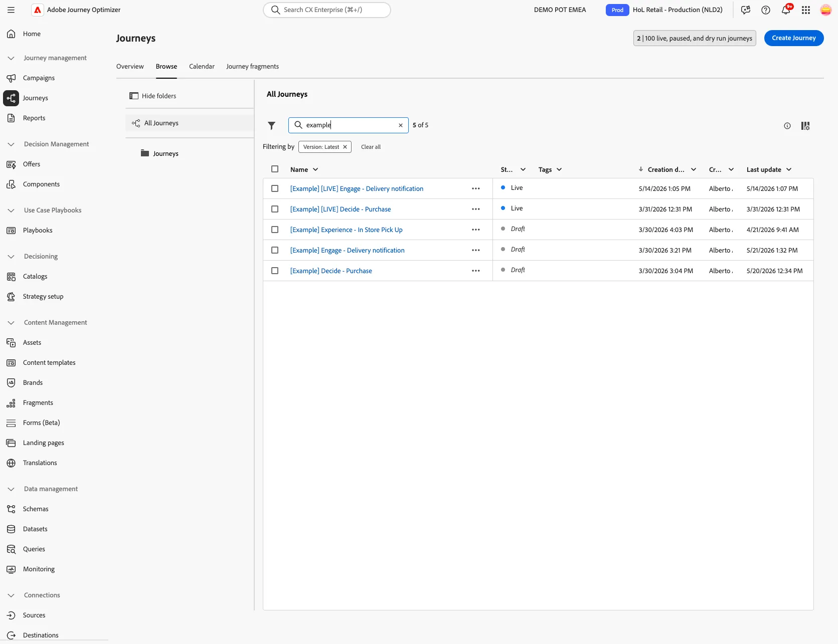Image resolution: width=838 pixels, height=644 pixels.
Task: Open the user profile avatar
Action: pyautogui.click(x=826, y=10)
